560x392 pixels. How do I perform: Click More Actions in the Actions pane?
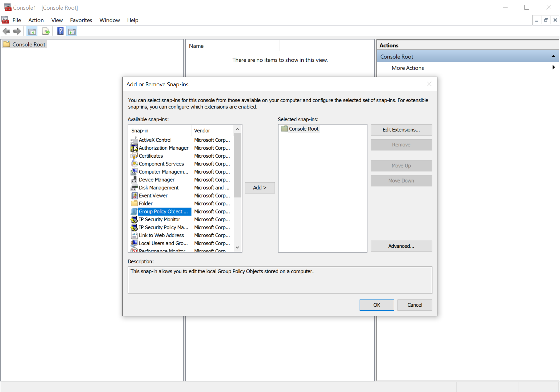point(408,68)
